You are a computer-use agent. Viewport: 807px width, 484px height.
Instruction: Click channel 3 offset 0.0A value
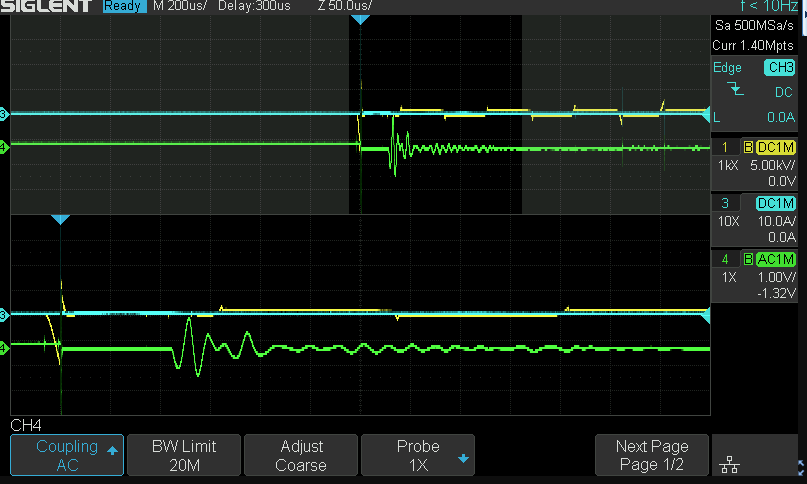point(782,237)
